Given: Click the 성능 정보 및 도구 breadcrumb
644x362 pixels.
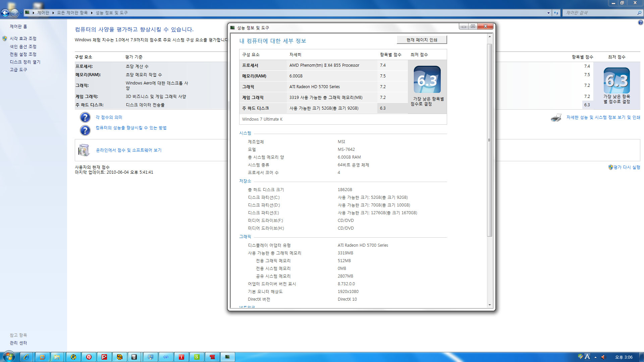Looking at the screenshot, I should click(112, 13).
